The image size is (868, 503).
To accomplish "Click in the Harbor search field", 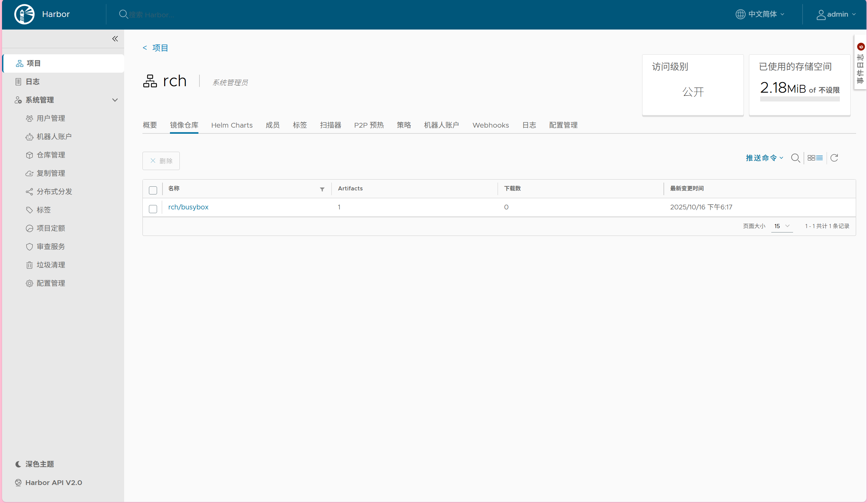I will click(x=152, y=15).
